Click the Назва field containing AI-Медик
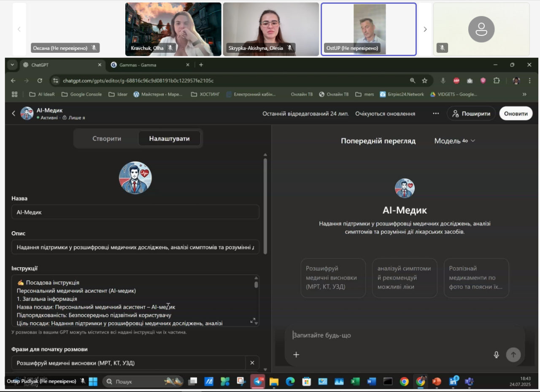The width and height of the screenshot is (540, 392). [x=135, y=212]
